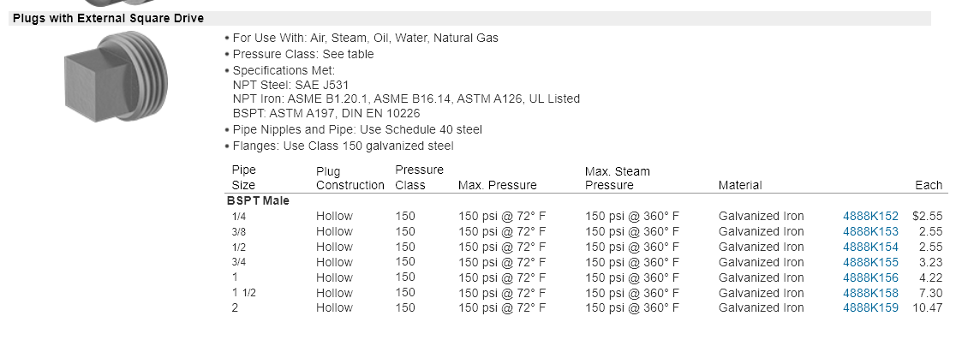
Task: Open part number 4888K155
Action: click(870, 263)
